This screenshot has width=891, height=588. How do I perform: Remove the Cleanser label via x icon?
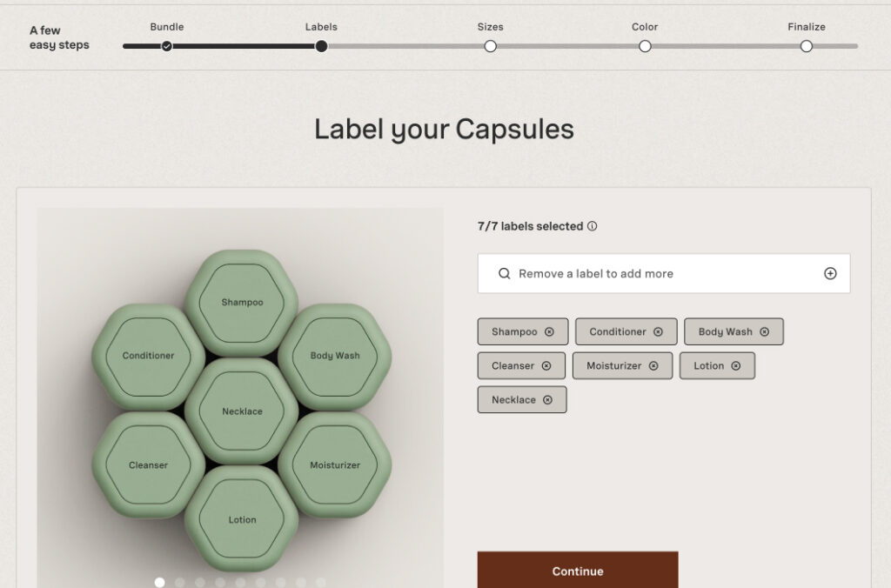tap(546, 366)
